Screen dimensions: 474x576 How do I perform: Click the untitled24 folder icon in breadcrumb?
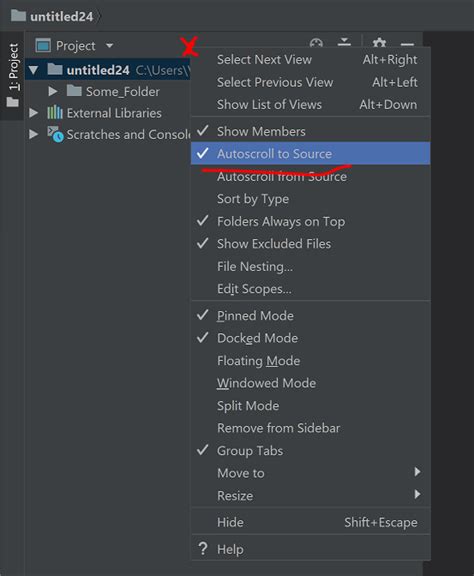click(x=18, y=15)
